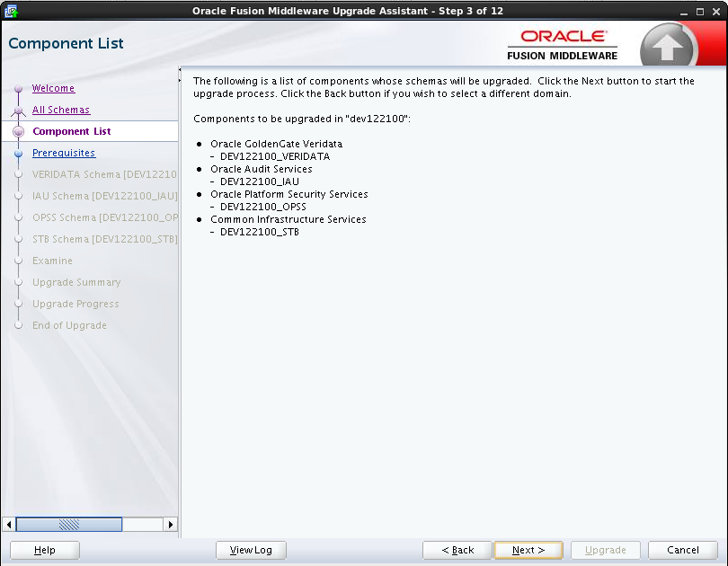
Task: Collapse navigation pane using divider arrow
Action: tap(180, 69)
